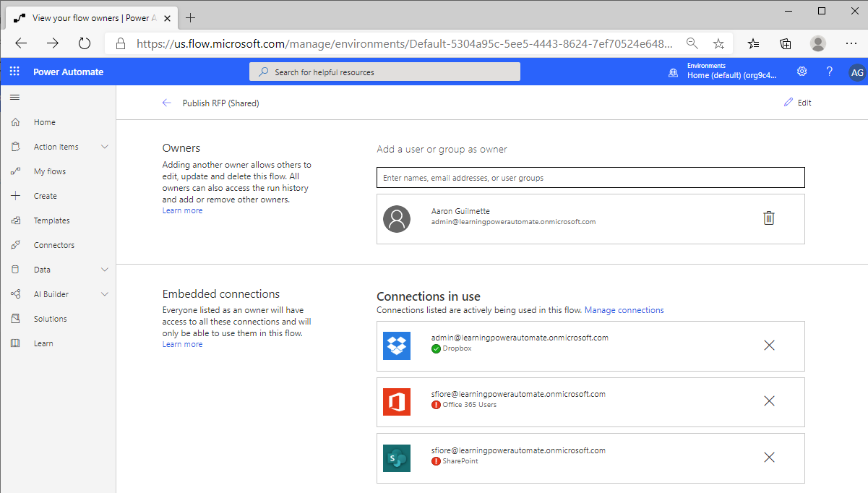
Task: Click the browser Back arrow
Action: tap(21, 43)
